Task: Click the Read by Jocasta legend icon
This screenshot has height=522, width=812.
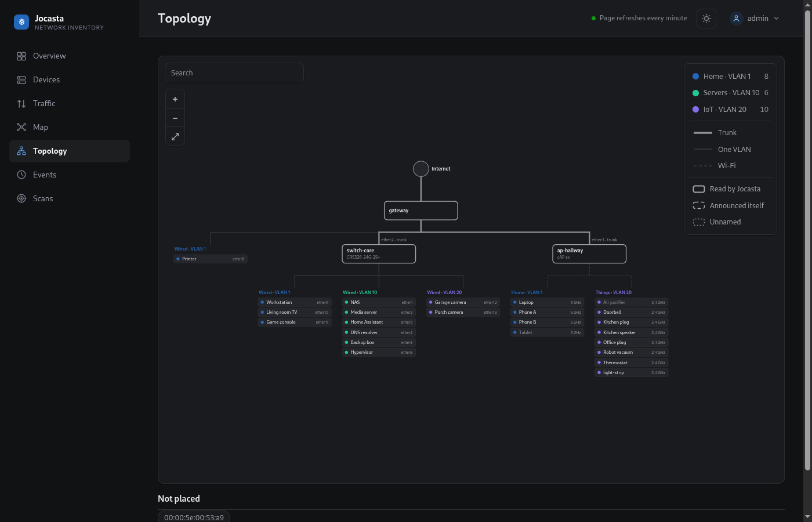Action: 699,189
